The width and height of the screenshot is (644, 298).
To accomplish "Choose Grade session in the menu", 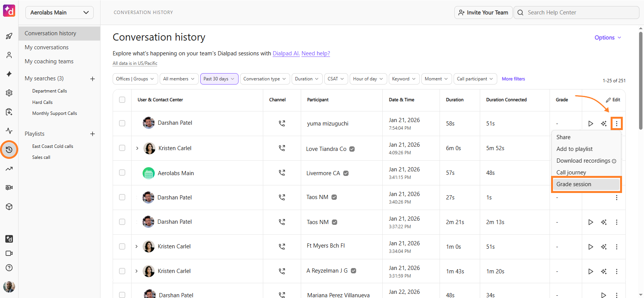I will [586, 184].
